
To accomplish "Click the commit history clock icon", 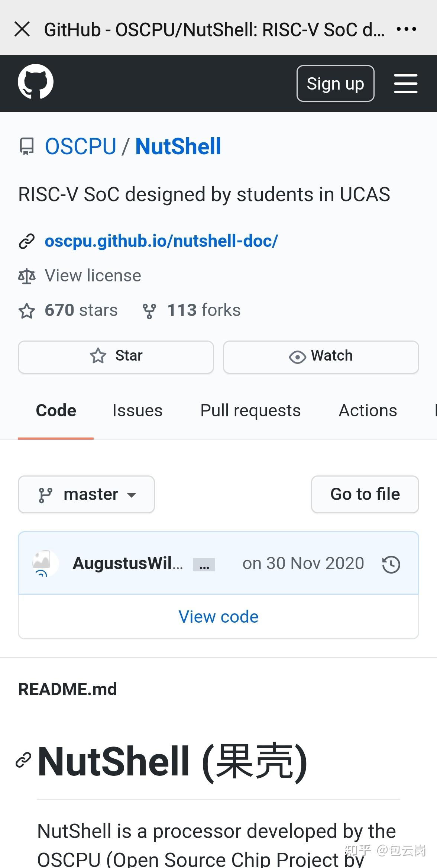I will [x=391, y=564].
